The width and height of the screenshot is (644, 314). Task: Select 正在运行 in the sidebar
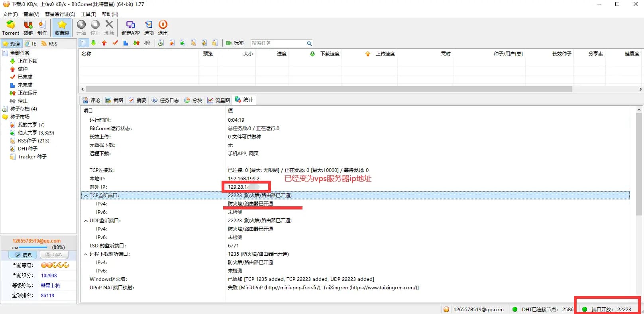(x=27, y=93)
